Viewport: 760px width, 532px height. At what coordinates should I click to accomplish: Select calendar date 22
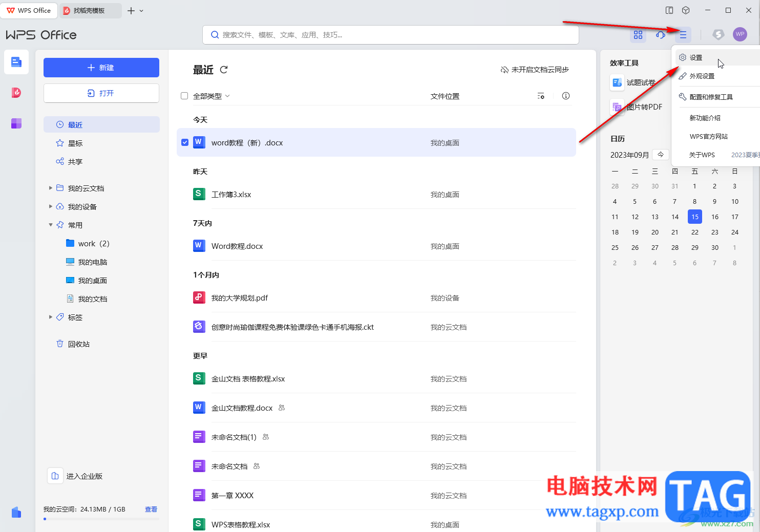click(695, 232)
